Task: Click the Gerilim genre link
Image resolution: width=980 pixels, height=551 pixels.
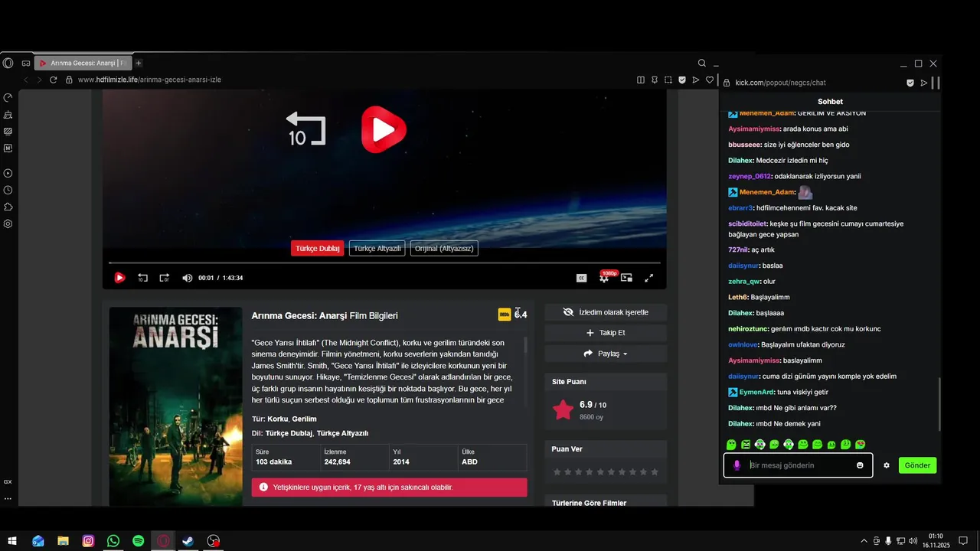Action: click(x=304, y=419)
